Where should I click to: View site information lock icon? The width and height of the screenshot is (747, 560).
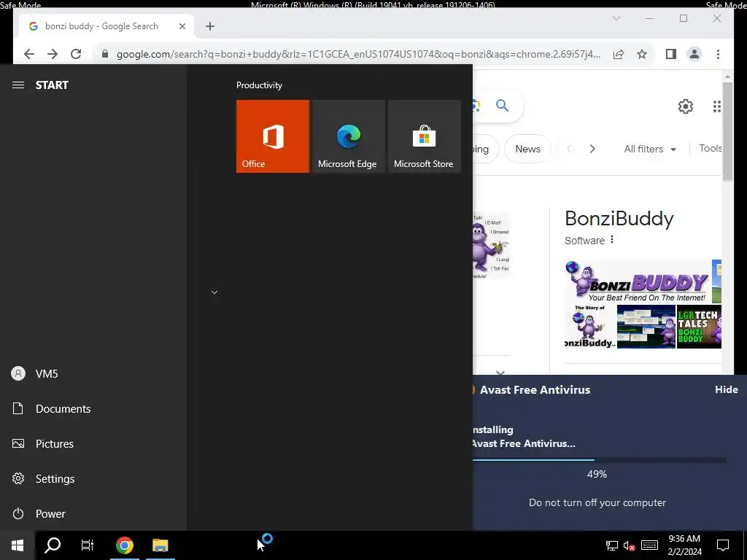pyautogui.click(x=105, y=54)
